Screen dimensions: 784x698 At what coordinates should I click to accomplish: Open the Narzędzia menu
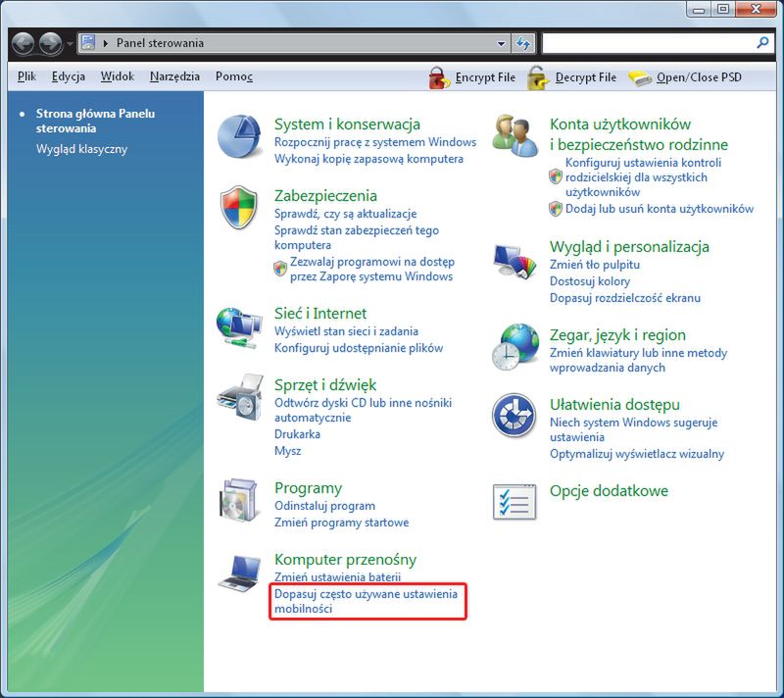tap(174, 76)
